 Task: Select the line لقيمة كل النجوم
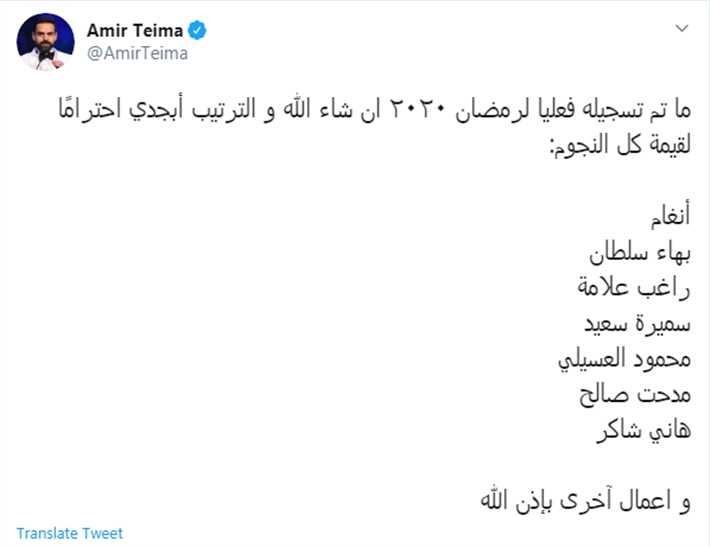tap(620, 145)
